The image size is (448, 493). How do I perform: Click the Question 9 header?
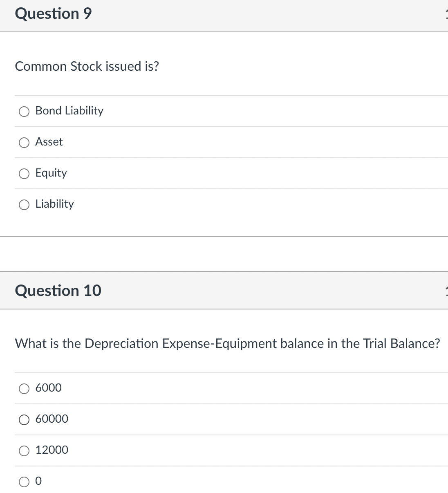pyautogui.click(x=53, y=13)
